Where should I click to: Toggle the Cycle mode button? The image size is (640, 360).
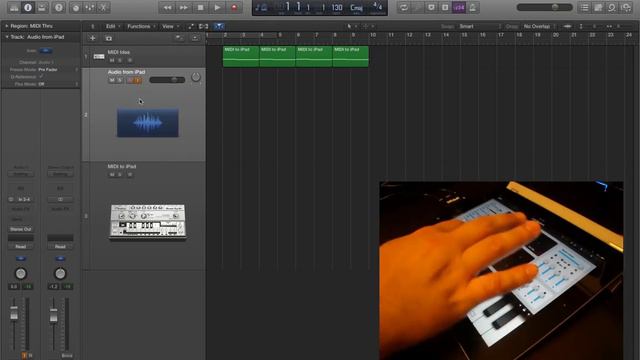404,7
